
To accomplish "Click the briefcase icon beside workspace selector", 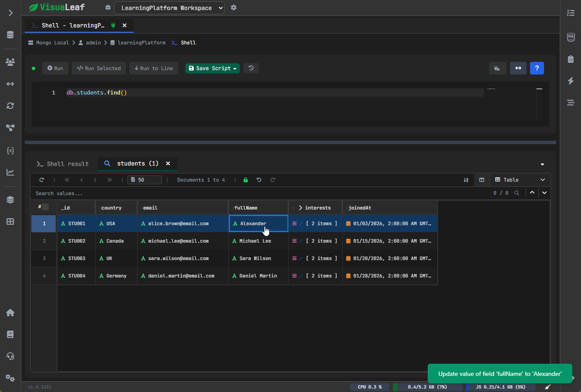I will 108,7.
